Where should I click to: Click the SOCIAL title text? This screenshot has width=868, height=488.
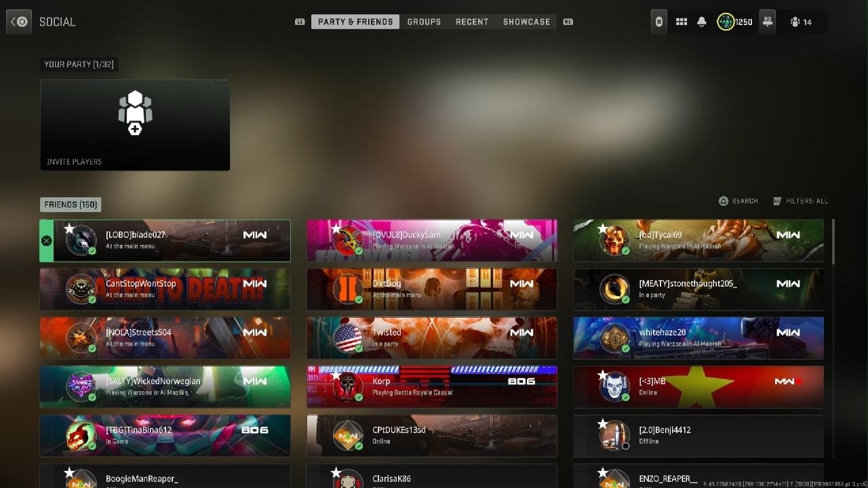tap(57, 22)
